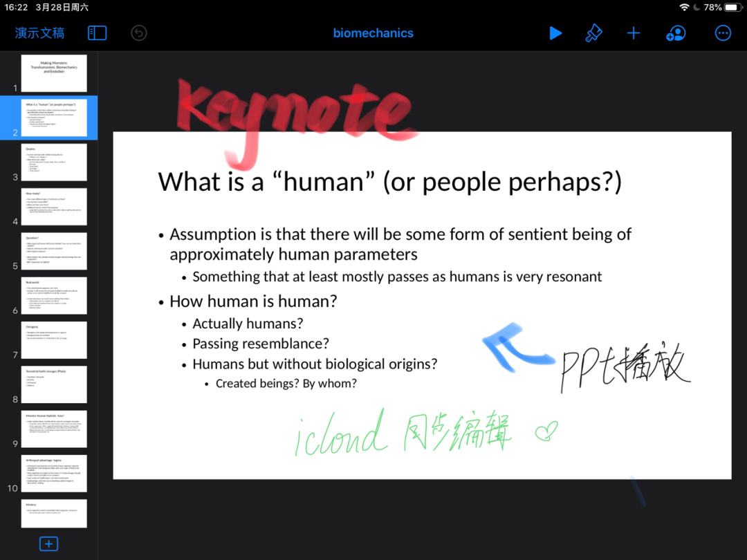Tap the Undo arrow icon
Viewport: 747px width, 560px height.
pos(139,33)
